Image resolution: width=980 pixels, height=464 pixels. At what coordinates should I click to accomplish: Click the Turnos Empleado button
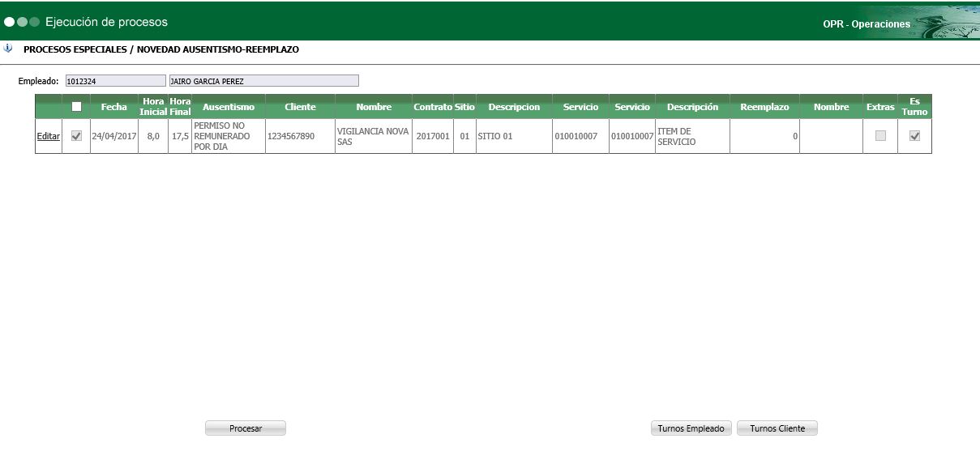click(x=691, y=428)
